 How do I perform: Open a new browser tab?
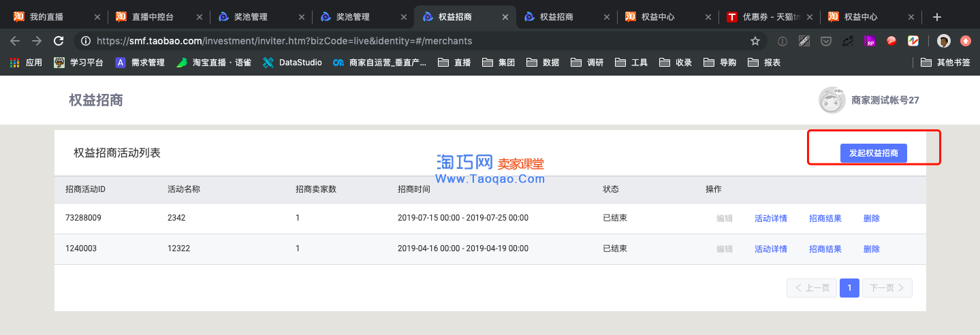(937, 17)
